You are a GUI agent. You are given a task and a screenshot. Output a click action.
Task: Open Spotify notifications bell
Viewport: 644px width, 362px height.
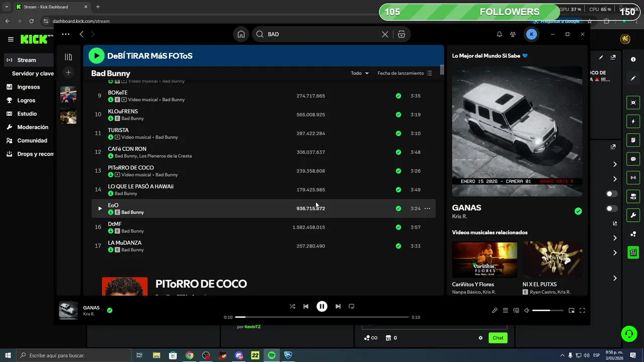point(499,34)
